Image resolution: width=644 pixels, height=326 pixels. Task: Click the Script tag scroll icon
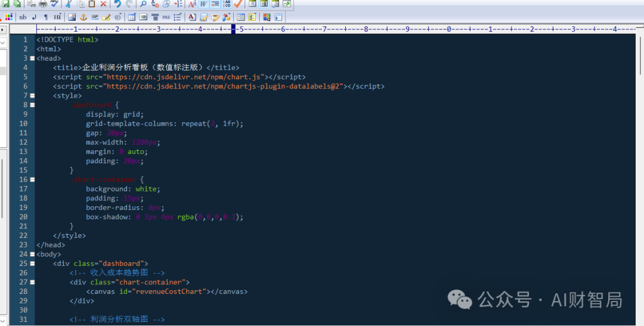tap(204, 17)
